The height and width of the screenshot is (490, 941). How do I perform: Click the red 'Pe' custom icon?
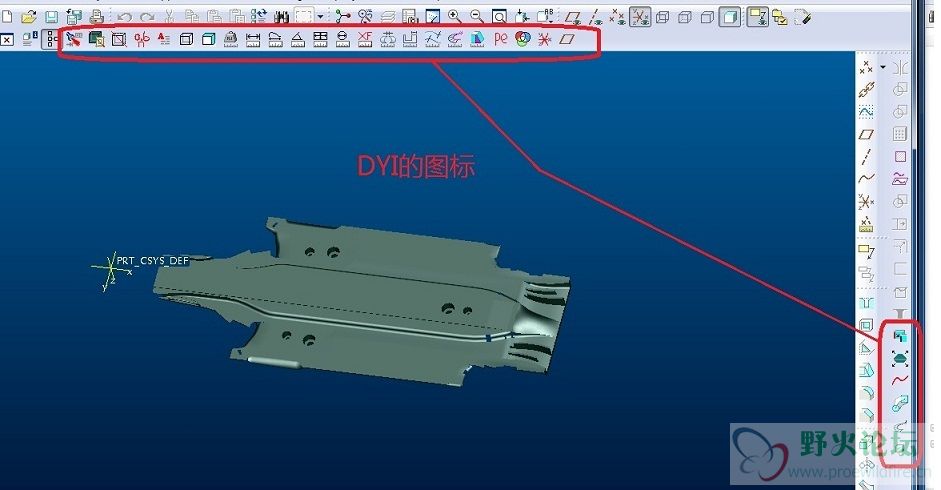pyautogui.click(x=501, y=40)
